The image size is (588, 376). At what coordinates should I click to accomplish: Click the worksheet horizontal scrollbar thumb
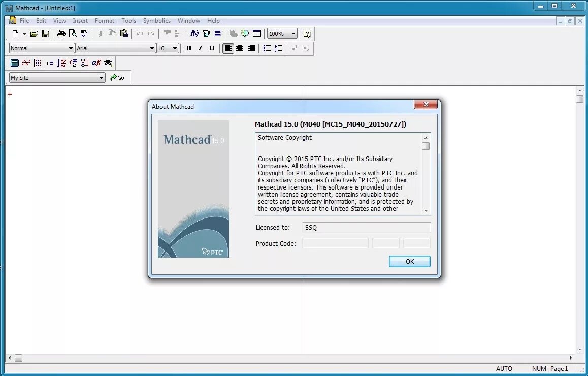pyautogui.click(x=18, y=358)
